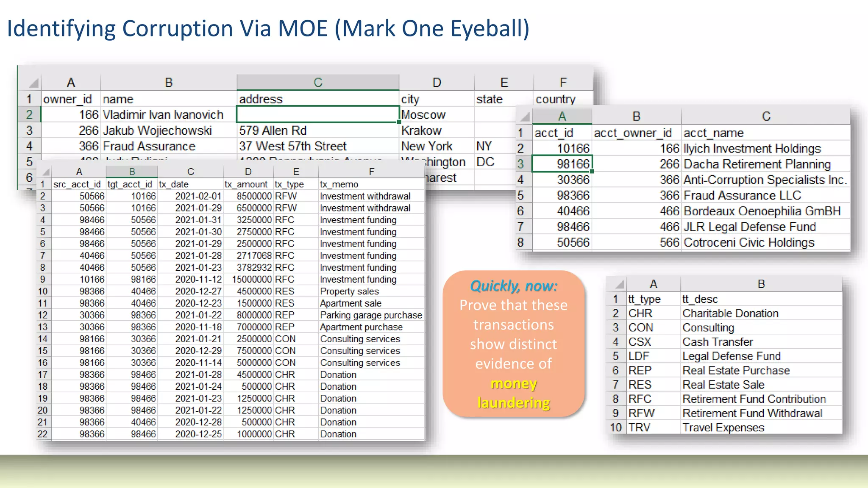
Task: Click the 'Apartment purchase' memo cell
Action: tap(371, 327)
